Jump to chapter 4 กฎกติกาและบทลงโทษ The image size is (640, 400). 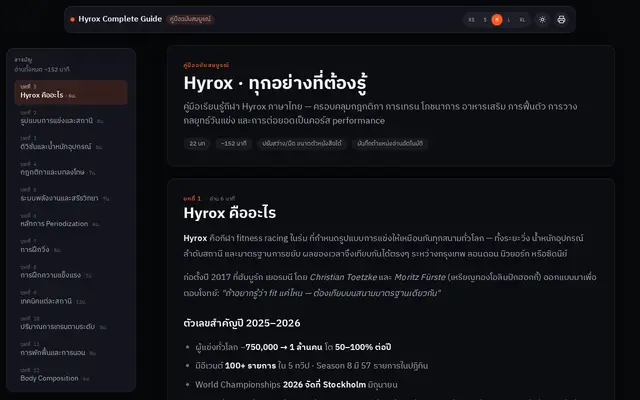pos(71,169)
